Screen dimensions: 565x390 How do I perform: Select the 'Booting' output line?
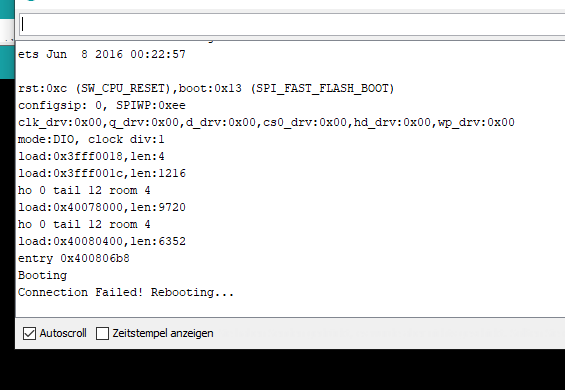tap(43, 276)
